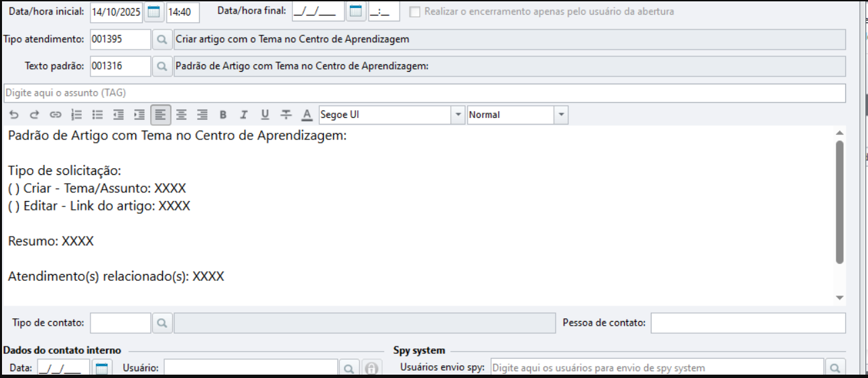The image size is (868, 378).
Task: Click the Usuário input field
Action: pyautogui.click(x=251, y=368)
